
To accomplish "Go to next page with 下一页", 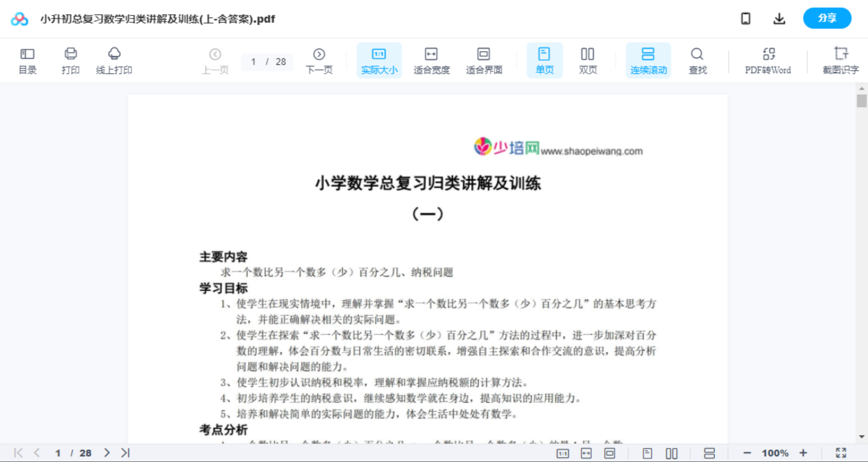I will point(319,60).
